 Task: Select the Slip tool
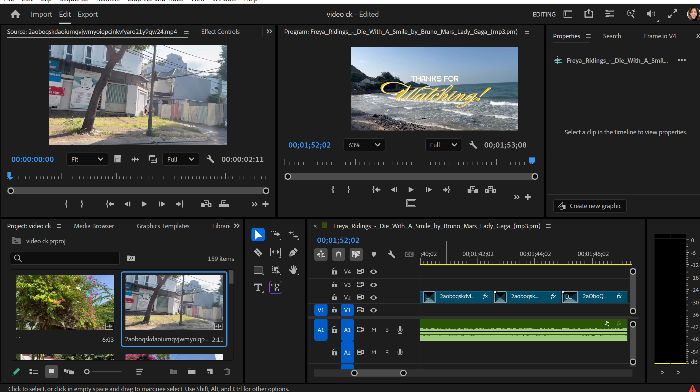click(275, 252)
